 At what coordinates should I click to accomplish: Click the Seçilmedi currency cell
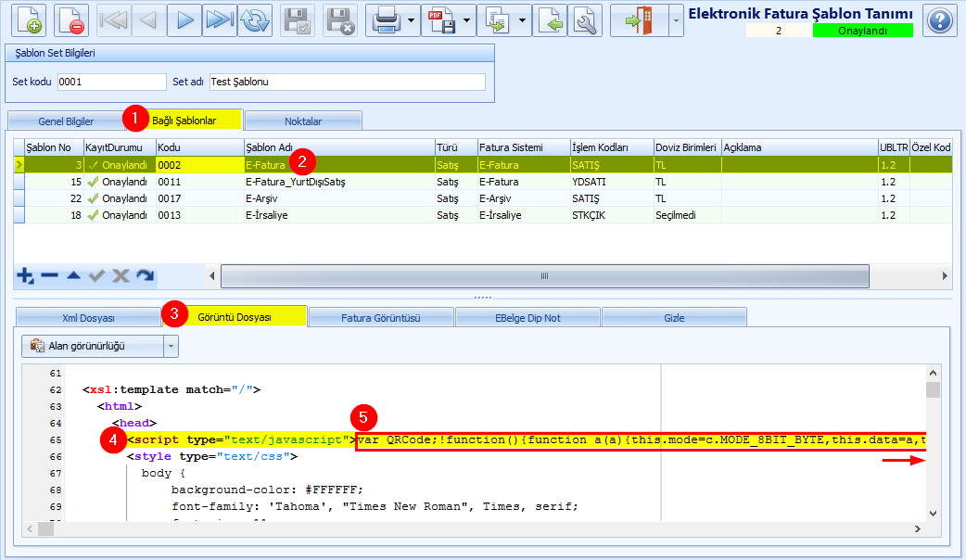click(x=687, y=215)
